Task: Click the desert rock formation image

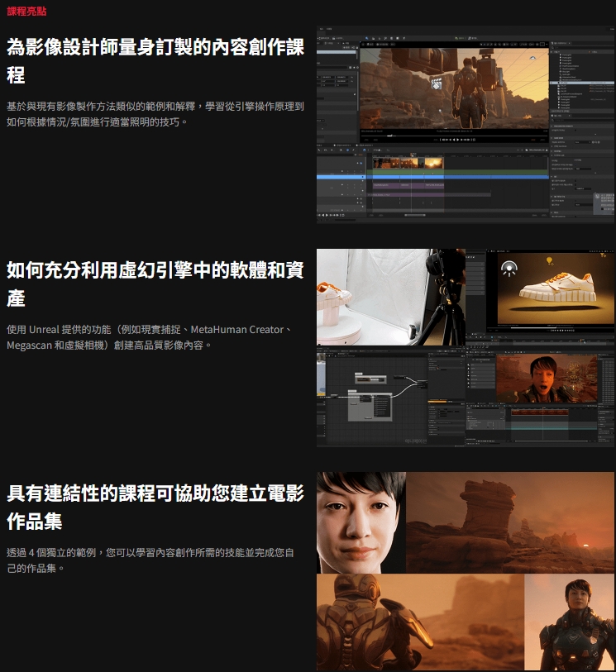Action: pos(510,522)
